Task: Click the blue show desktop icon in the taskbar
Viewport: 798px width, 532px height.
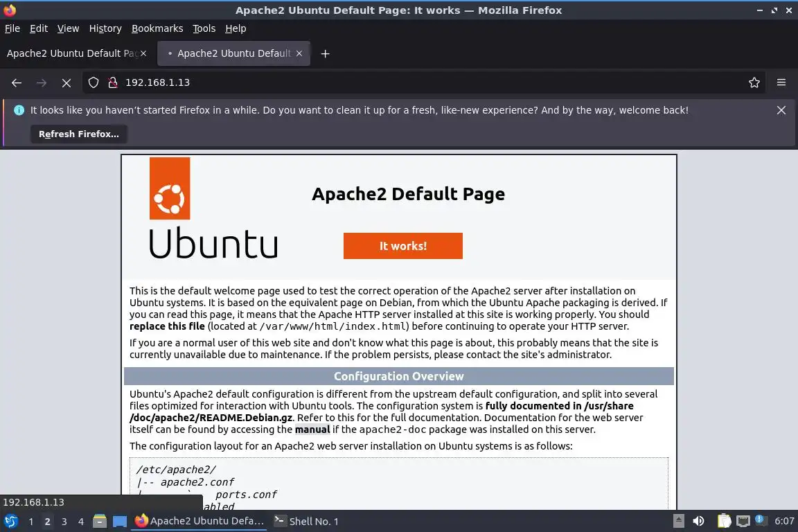Action: click(x=120, y=522)
